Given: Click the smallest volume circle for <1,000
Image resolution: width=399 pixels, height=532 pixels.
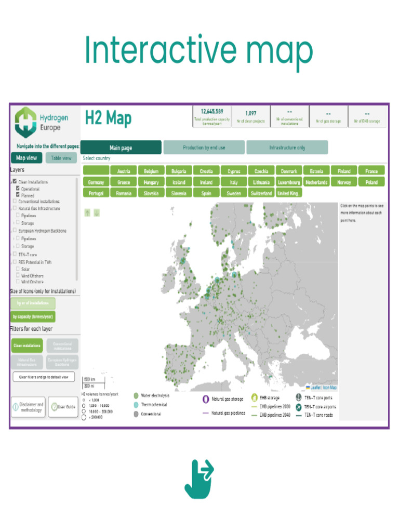Looking at the screenshot, I should click(84, 401).
